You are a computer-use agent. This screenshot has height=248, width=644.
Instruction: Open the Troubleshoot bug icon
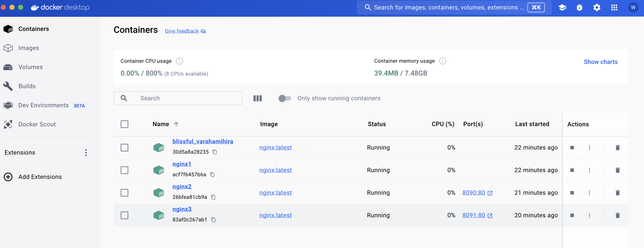click(x=579, y=8)
